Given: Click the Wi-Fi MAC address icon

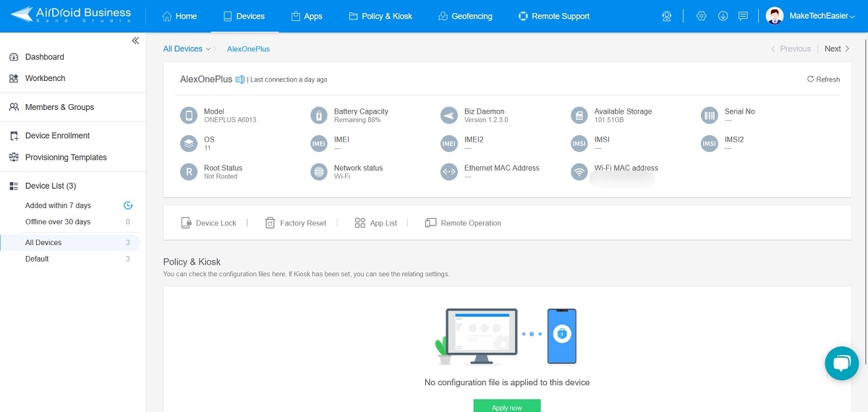Looking at the screenshot, I should (x=579, y=171).
